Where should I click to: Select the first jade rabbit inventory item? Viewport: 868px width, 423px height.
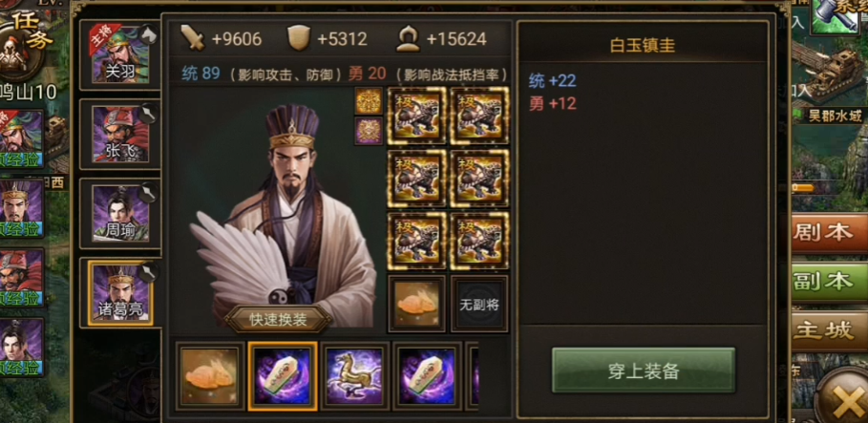(210, 376)
